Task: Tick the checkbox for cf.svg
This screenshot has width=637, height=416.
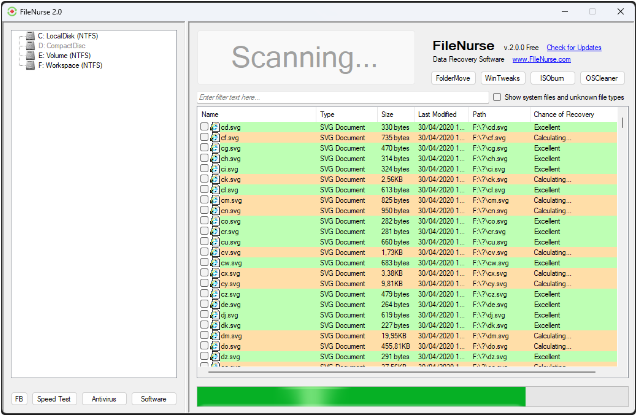Action: pos(204,137)
